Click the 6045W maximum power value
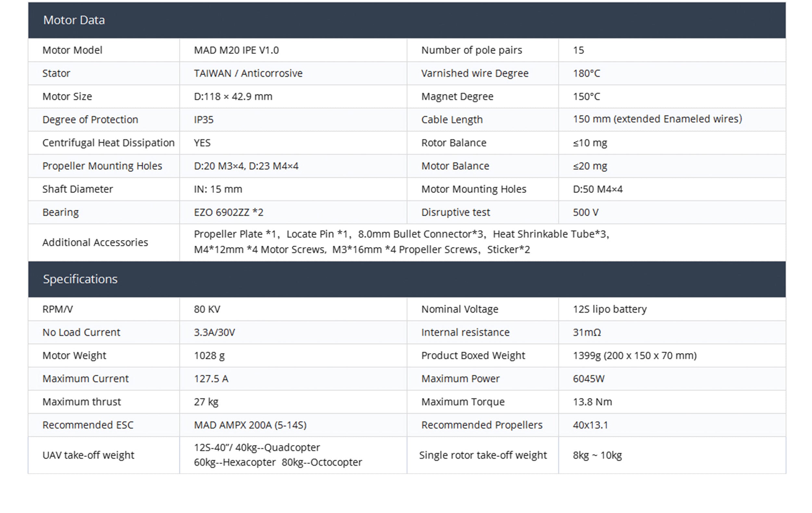 pyautogui.click(x=589, y=379)
